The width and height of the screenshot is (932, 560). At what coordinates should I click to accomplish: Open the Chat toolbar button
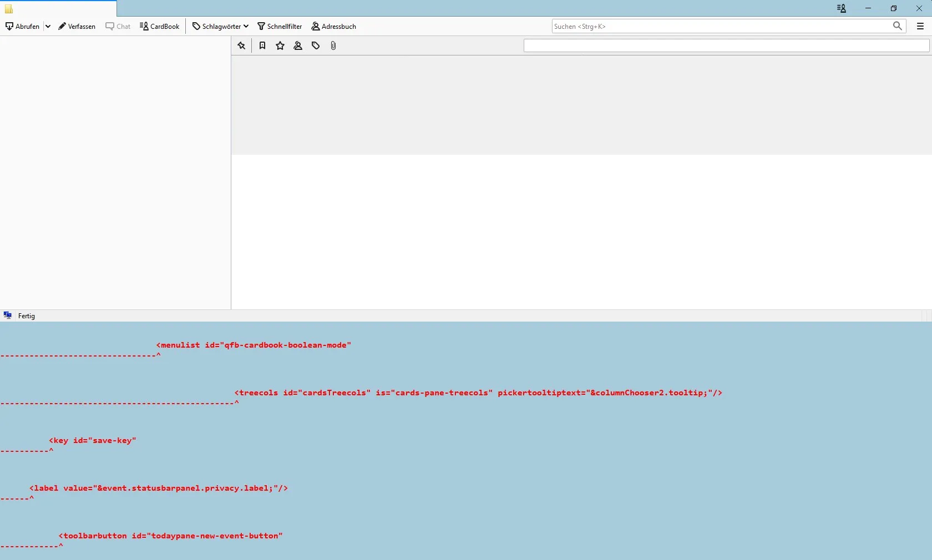[118, 26]
